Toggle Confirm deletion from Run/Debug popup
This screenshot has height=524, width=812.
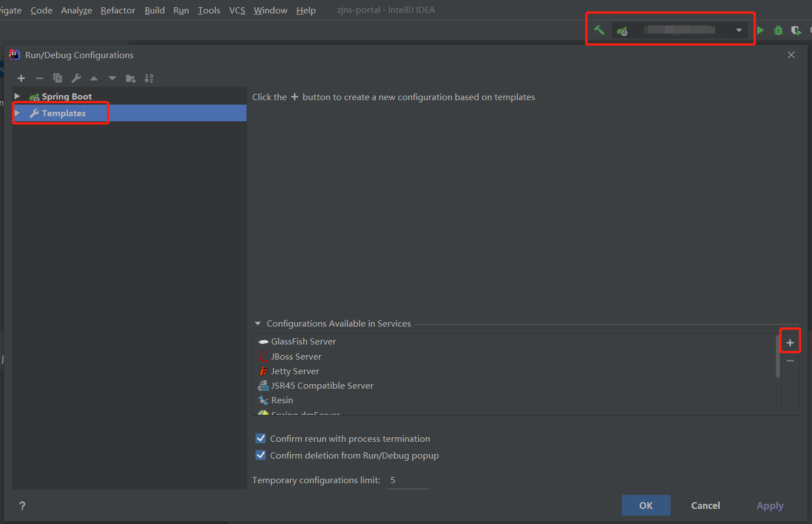pyautogui.click(x=261, y=455)
